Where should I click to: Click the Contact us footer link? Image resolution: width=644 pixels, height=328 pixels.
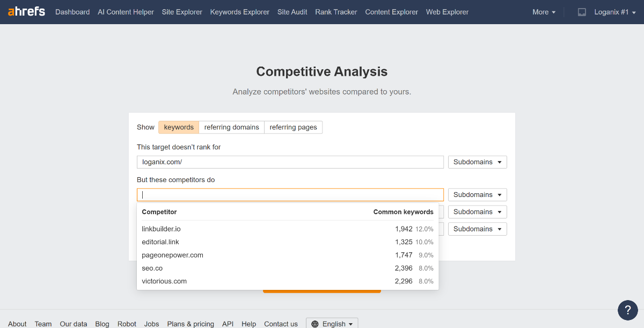281,324
